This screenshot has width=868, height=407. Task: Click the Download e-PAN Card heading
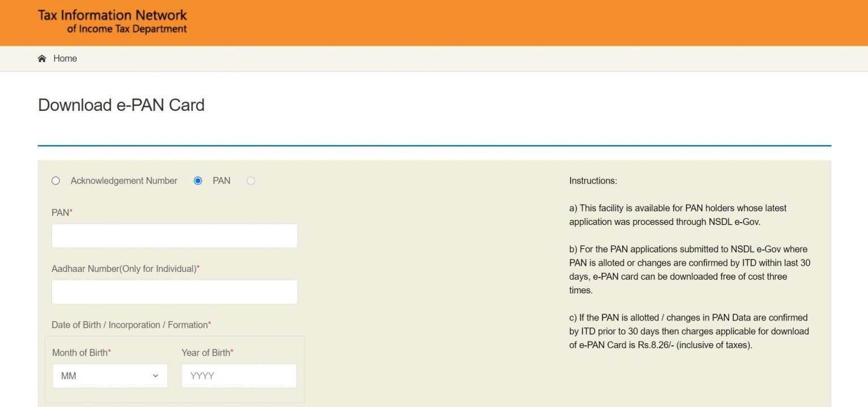click(x=121, y=105)
